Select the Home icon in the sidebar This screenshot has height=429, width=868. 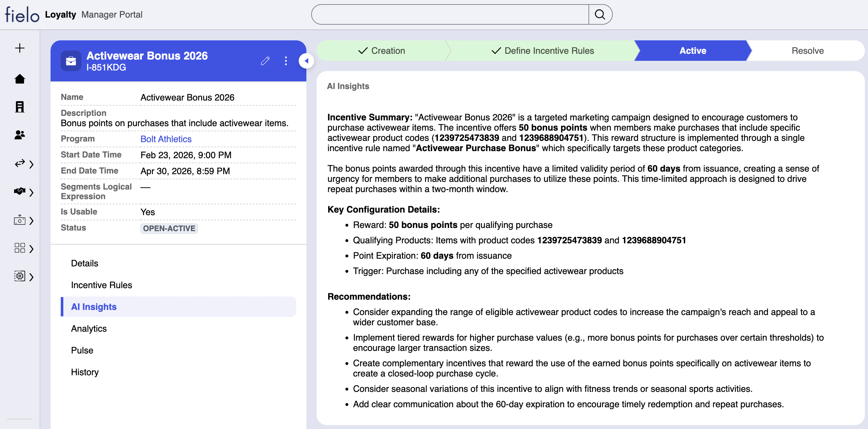pos(20,78)
